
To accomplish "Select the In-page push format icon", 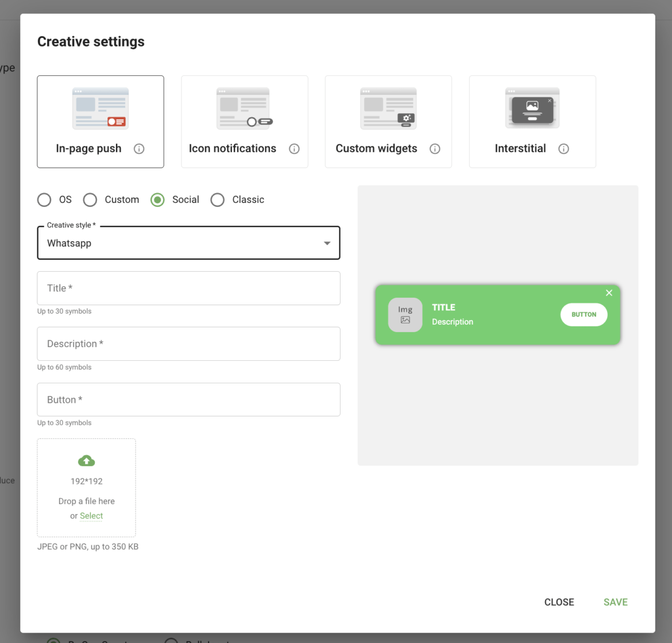I will pyautogui.click(x=100, y=107).
